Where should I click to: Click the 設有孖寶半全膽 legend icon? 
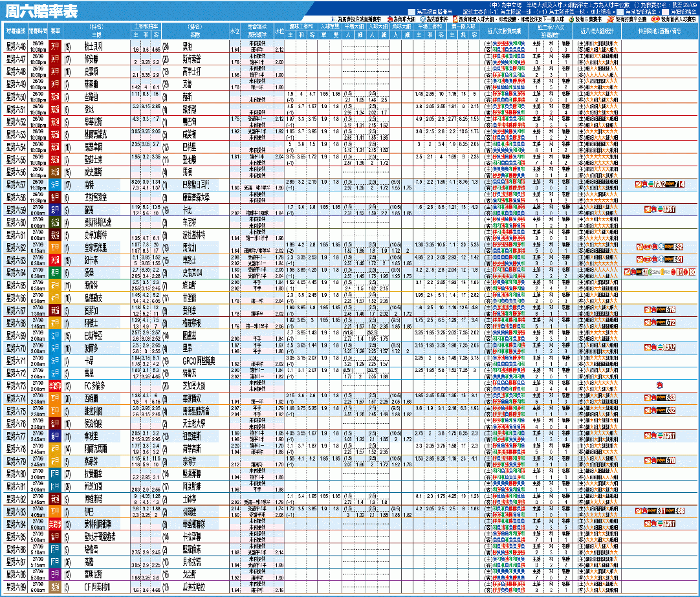pyautogui.click(x=611, y=19)
